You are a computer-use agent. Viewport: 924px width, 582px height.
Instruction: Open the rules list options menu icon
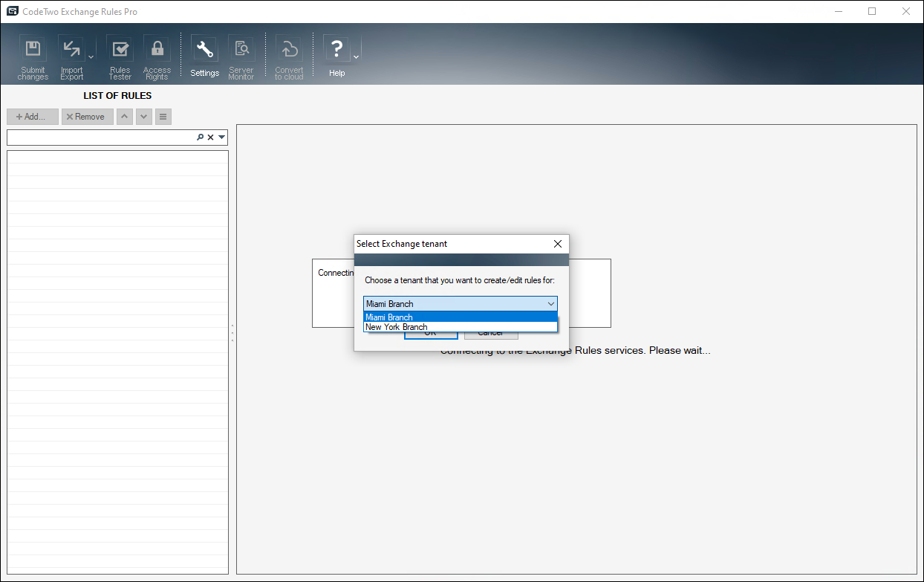coord(163,117)
